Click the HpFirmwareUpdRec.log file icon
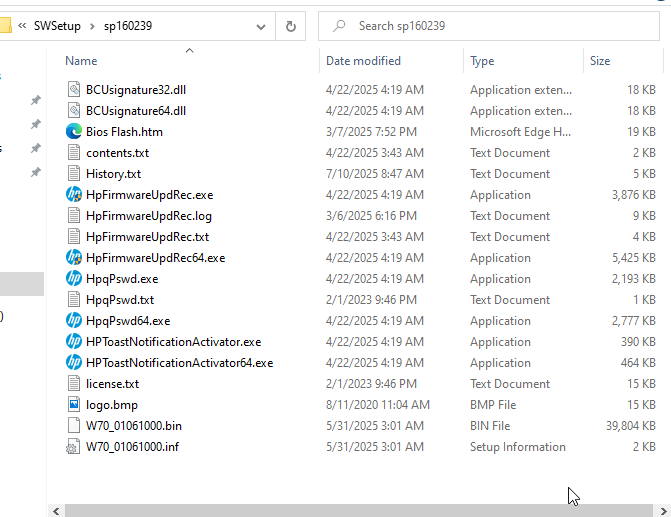Viewport: 671px width, 517px height. click(x=74, y=215)
